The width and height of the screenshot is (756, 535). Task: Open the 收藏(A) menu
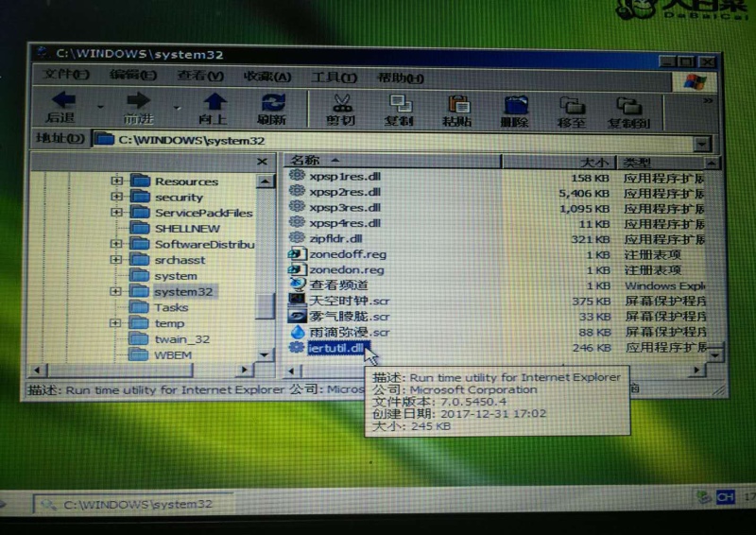(267, 77)
